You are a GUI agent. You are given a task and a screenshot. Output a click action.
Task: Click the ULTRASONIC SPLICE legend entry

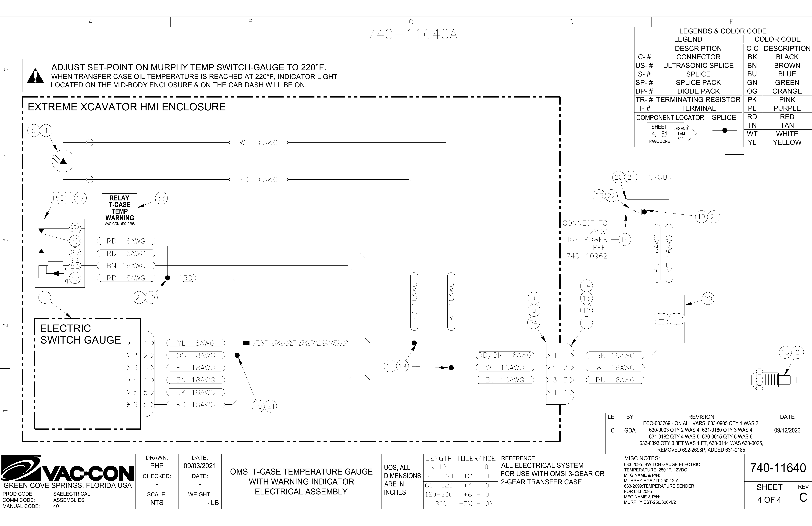[x=698, y=66]
